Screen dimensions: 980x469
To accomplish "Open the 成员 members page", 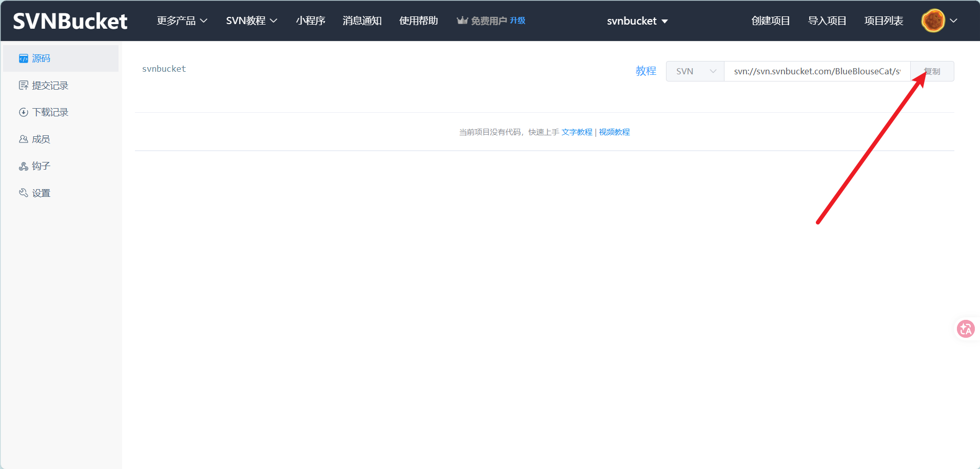I will (41, 139).
